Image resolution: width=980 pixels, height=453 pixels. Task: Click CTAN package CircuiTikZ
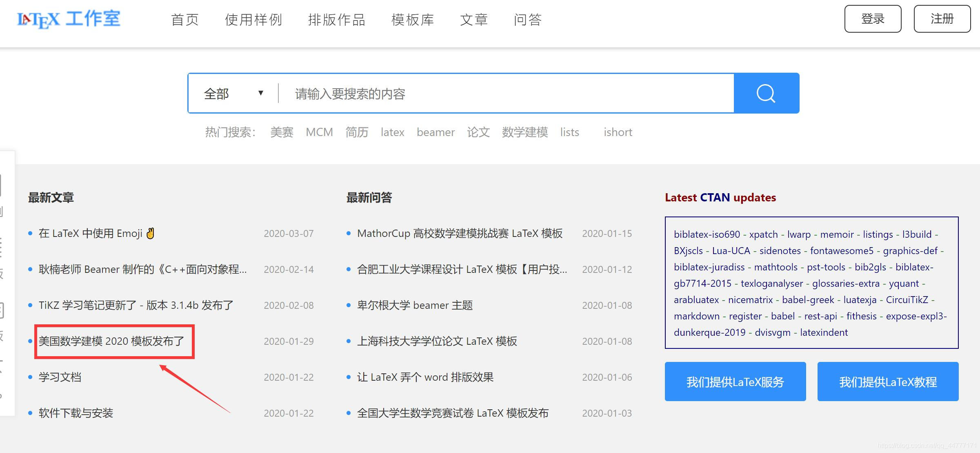[907, 300]
